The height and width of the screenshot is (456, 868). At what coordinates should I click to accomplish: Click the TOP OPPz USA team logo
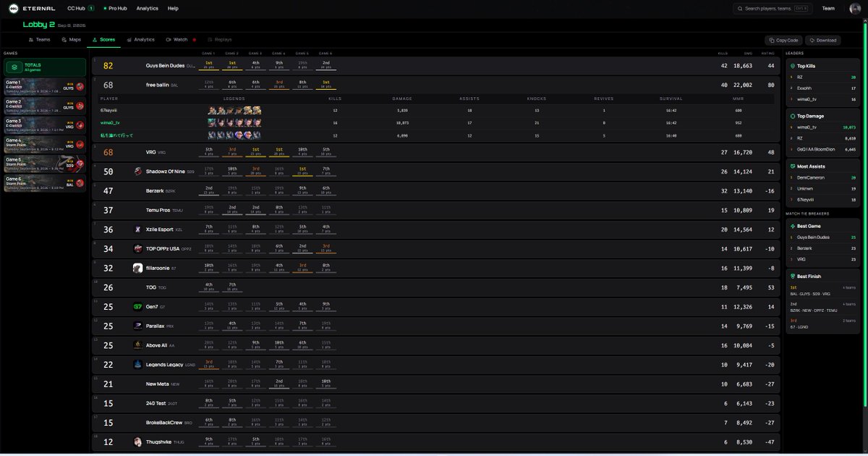[137, 248]
